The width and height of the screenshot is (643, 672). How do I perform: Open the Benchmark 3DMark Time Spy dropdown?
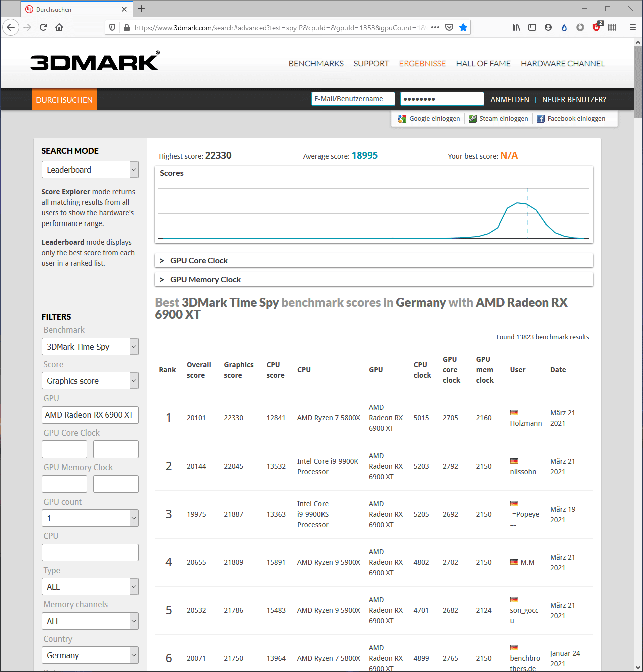pyautogui.click(x=90, y=347)
